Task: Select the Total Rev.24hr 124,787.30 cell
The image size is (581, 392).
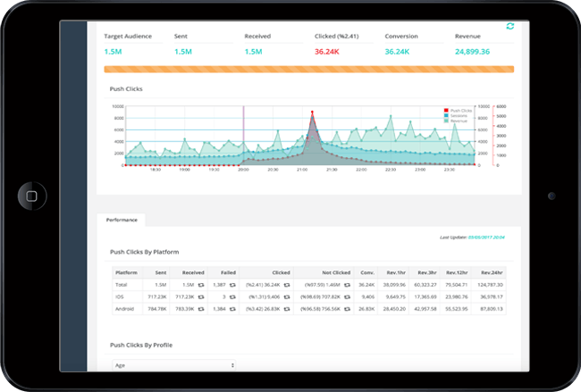Action: (x=490, y=285)
